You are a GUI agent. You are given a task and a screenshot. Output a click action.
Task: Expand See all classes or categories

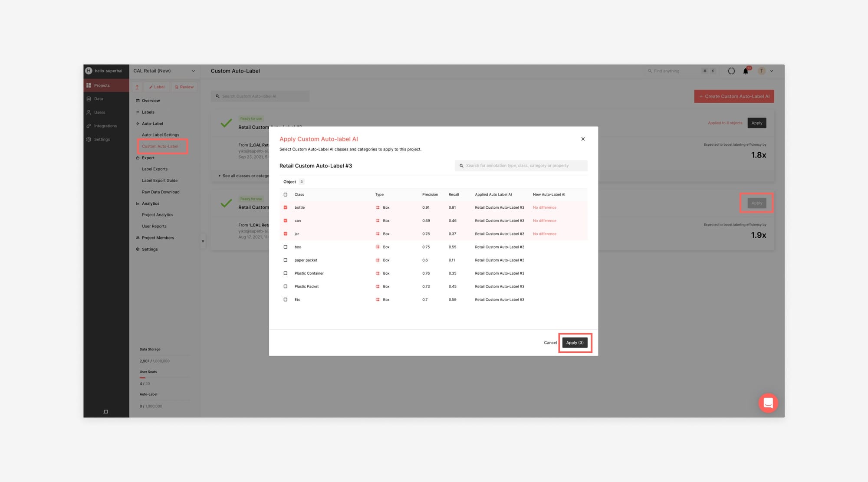click(x=243, y=176)
